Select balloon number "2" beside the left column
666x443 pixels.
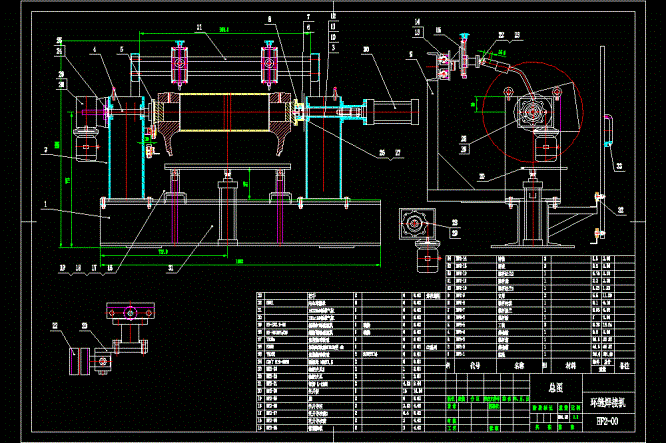coord(45,150)
